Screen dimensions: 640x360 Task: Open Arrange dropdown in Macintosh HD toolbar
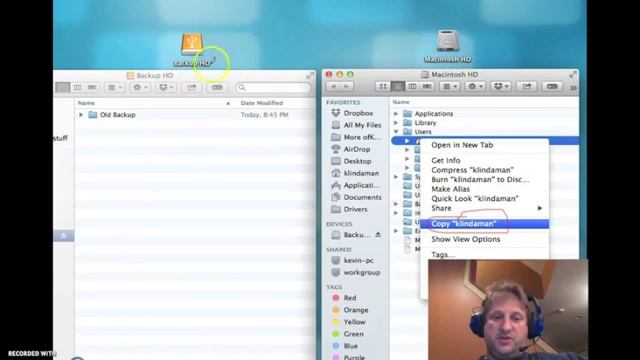pos(450,87)
